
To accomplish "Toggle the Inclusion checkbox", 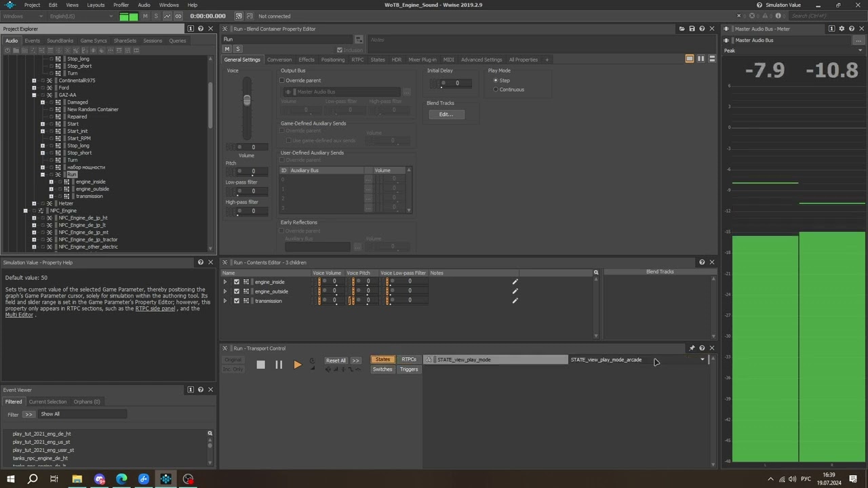I will coord(340,49).
